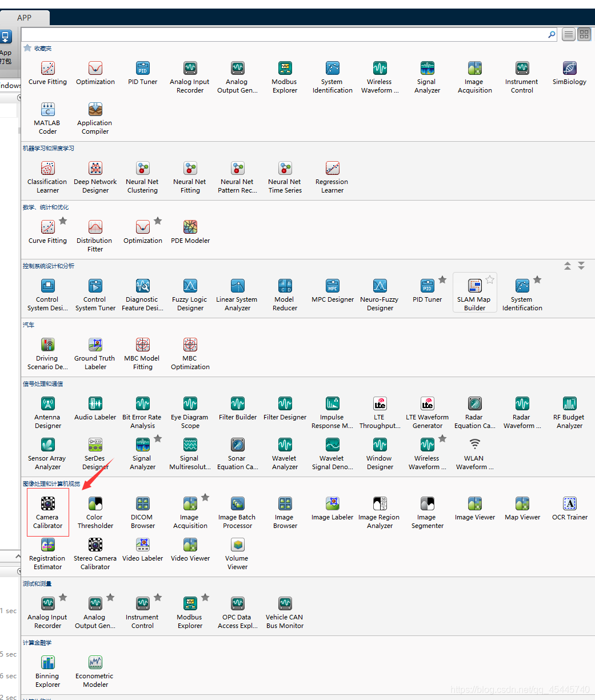Launch Driving Scenario Designer
This screenshot has width=595, height=700.
tap(48, 353)
